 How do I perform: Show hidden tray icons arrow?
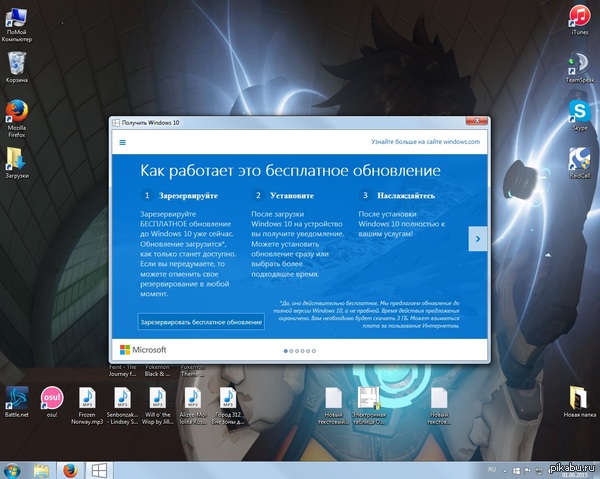pos(505,471)
